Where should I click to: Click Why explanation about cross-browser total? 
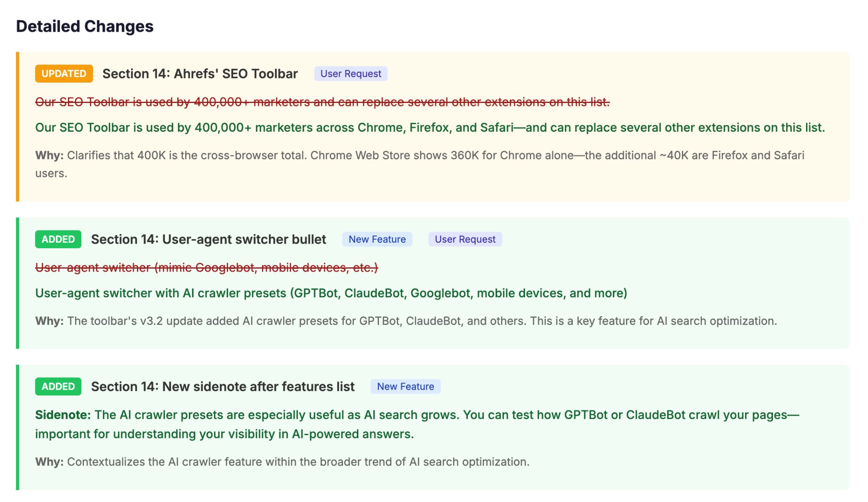[420, 155]
